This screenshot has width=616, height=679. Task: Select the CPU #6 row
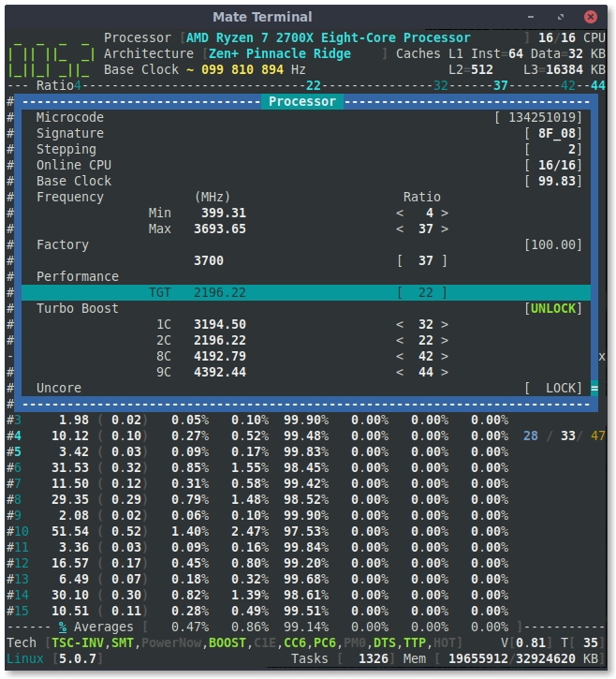coord(257,467)
